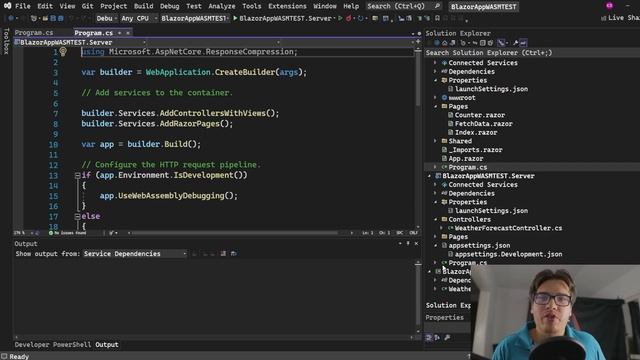Switch to Developer PowerShell tab
The image size is (640, 360).
[x=53, y=344]
